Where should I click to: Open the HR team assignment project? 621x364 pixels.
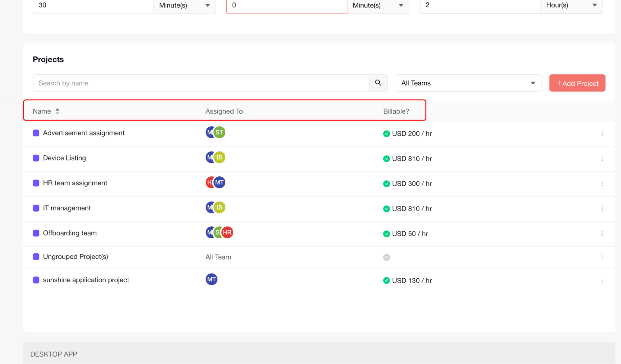coord(75,183)
